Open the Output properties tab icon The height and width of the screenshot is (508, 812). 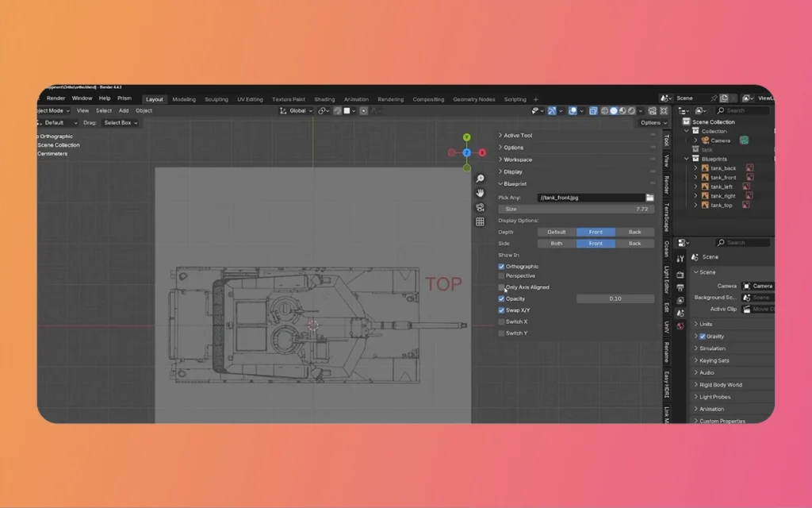coord(680,287)
